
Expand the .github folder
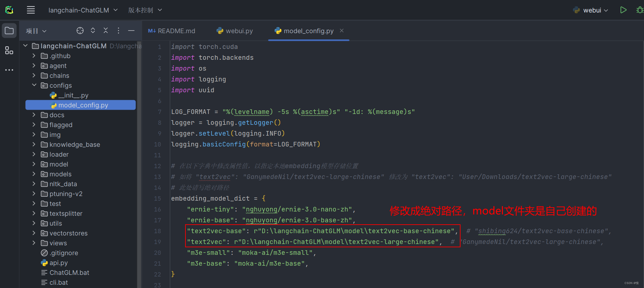(34, 56)
